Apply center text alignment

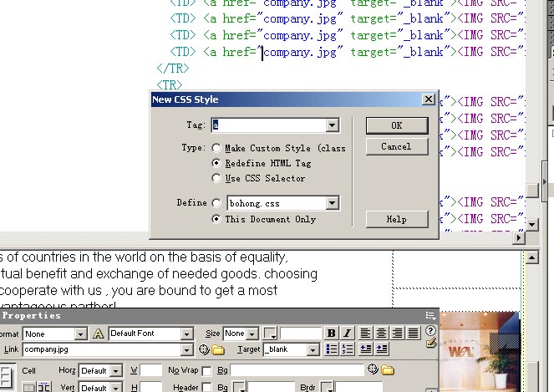coord(381,333)
